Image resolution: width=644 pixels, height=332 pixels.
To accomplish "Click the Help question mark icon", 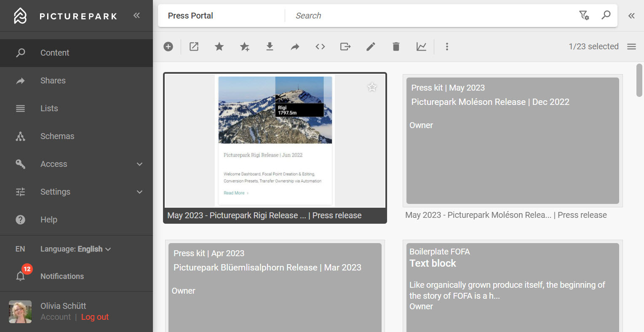I will [20, 220].
